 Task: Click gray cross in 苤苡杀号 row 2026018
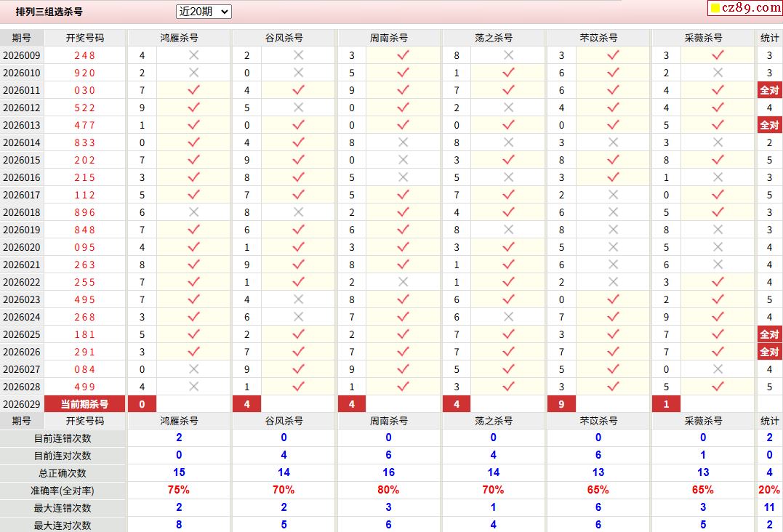pyautogui.click(x=613, y=212)
